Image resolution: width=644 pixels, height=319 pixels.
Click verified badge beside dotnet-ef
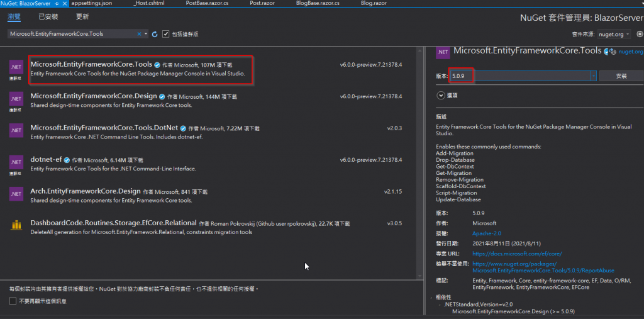67,160
